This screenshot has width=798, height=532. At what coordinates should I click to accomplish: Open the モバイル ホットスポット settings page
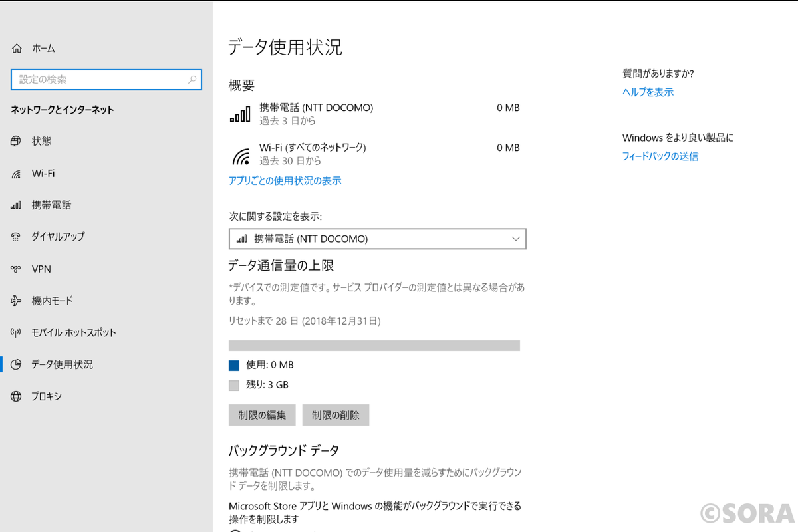click(x=73, y=332)
